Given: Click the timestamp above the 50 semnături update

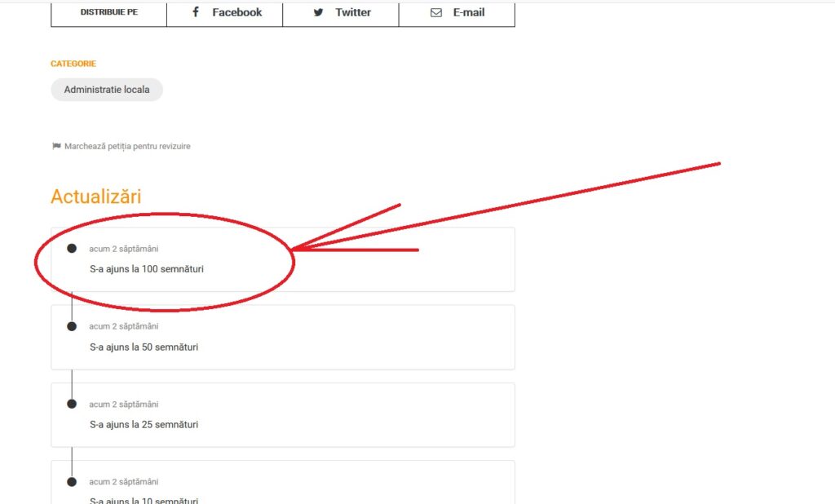Looking at the screenshot, I should (x=124, y=326).
